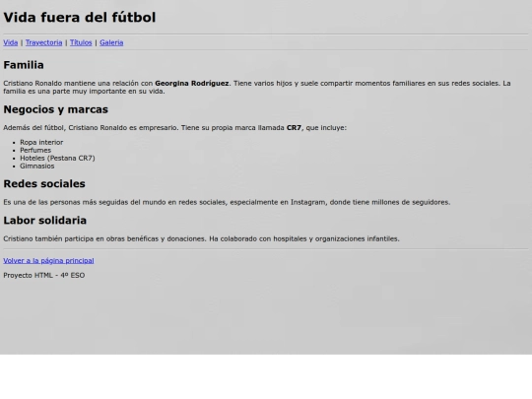Select the Gimnasios list item
This screenshot has height=399, width=532.
coord(37,166)
